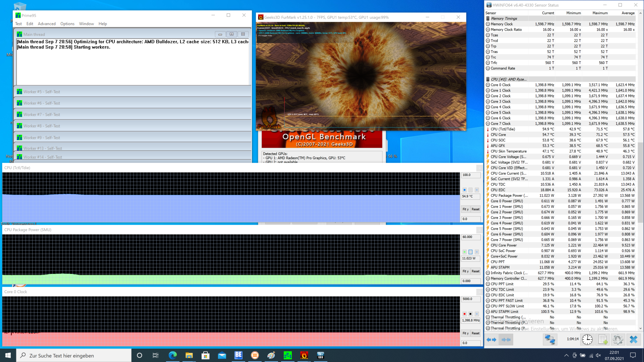Click Reset on Core 0 Clock graph
This screenshot has height=362, width=644.
tap(476, 333)
